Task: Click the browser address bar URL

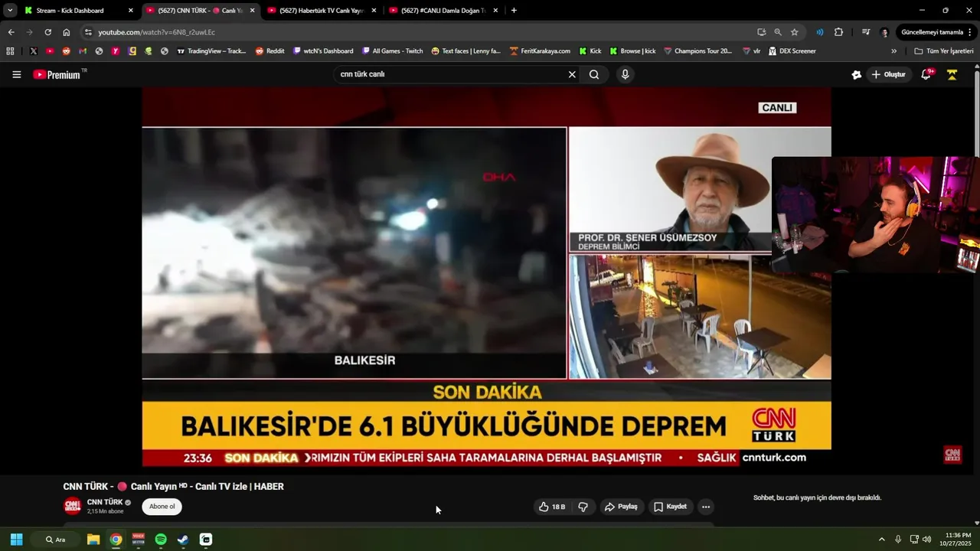Action: coord(156,32)
